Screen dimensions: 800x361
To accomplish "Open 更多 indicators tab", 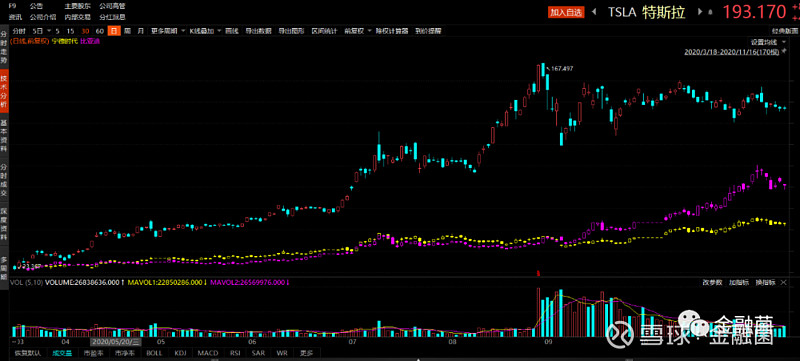I will point(306,353).
